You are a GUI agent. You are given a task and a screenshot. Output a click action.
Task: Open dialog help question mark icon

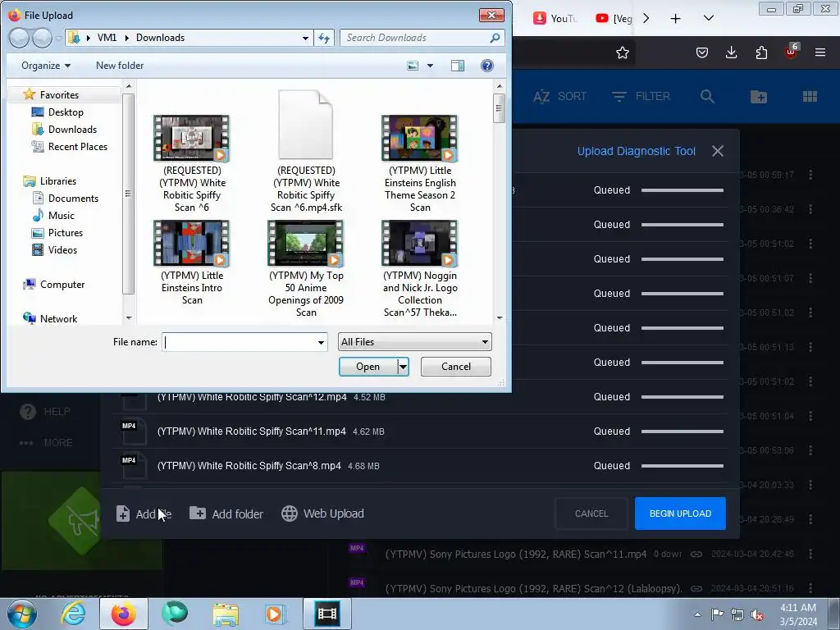487,66
